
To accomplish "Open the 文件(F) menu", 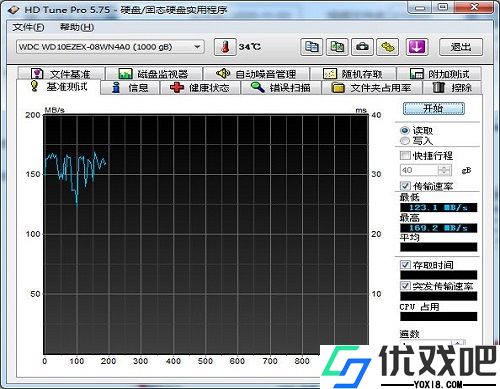I will tap(28, 27).
